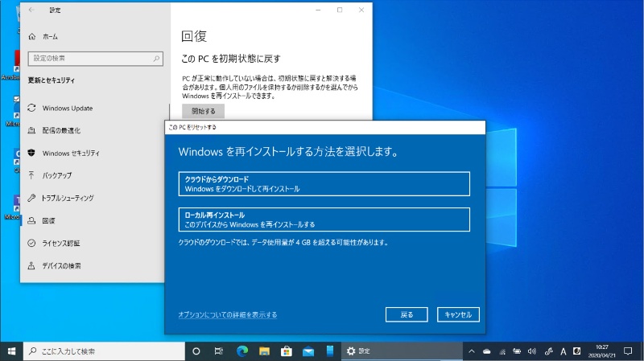The width and height of the screenshot is (644, 361).
Task: Click OneDrive cloud icon in system tray
Action: [487, 351]
